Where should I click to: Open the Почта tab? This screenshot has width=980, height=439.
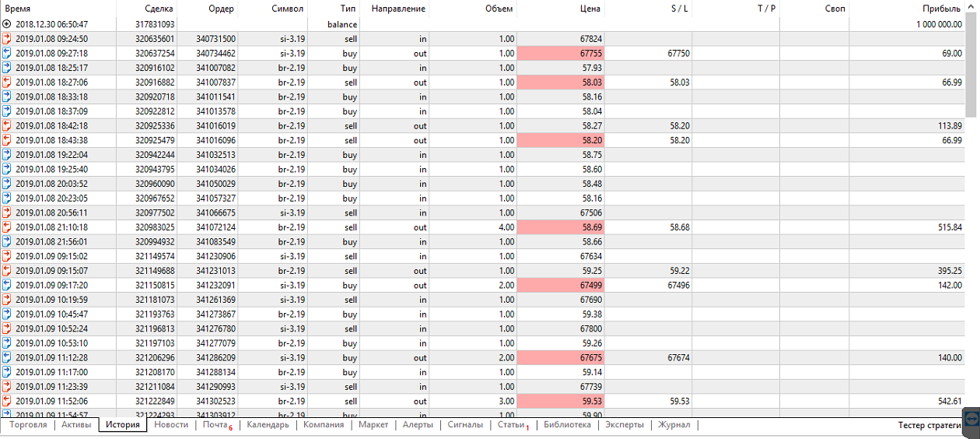(215, 425)
